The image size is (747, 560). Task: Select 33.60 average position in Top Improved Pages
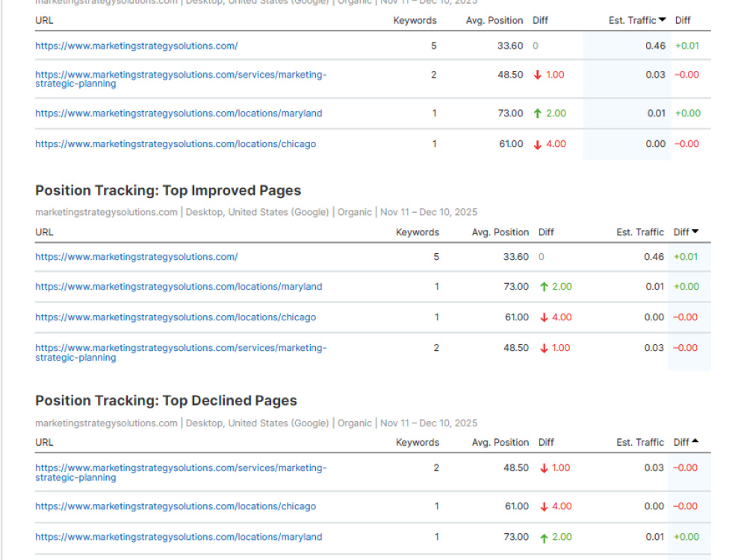516,257
